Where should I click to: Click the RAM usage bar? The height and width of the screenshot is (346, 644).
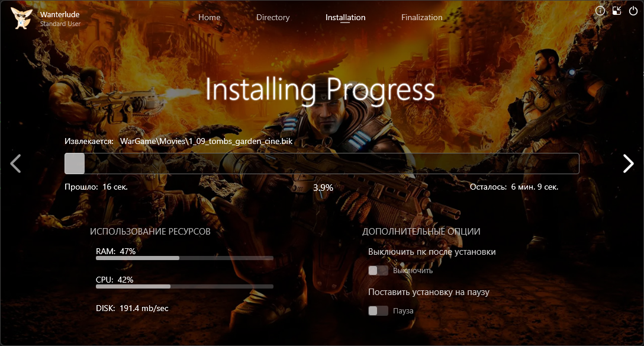pyautogui.click(x=185, y=258)
